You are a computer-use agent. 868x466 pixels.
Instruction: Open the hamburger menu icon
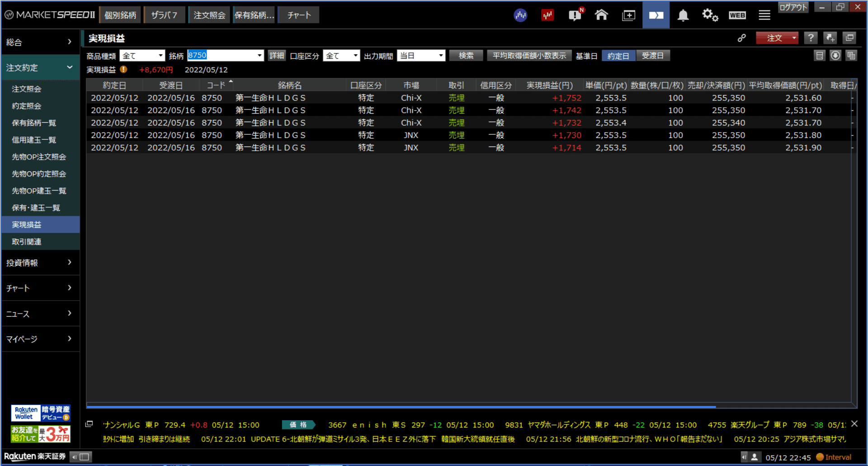(x=764, y=15)
